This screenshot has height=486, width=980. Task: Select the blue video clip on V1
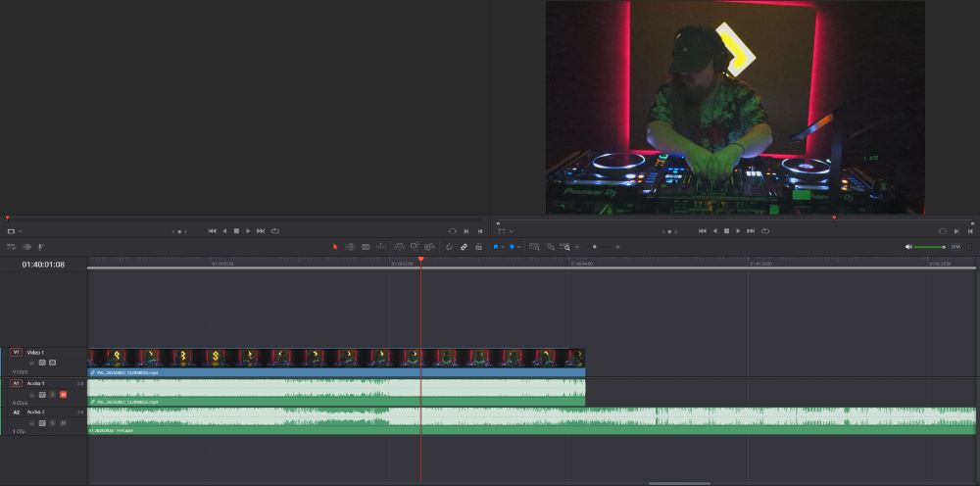click(x=336, y=363)
